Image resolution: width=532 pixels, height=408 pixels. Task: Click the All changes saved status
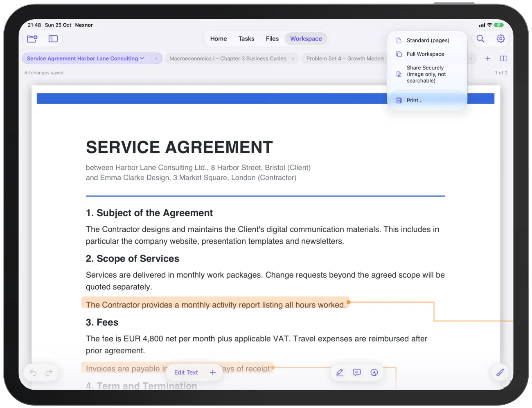pos(44,73)
